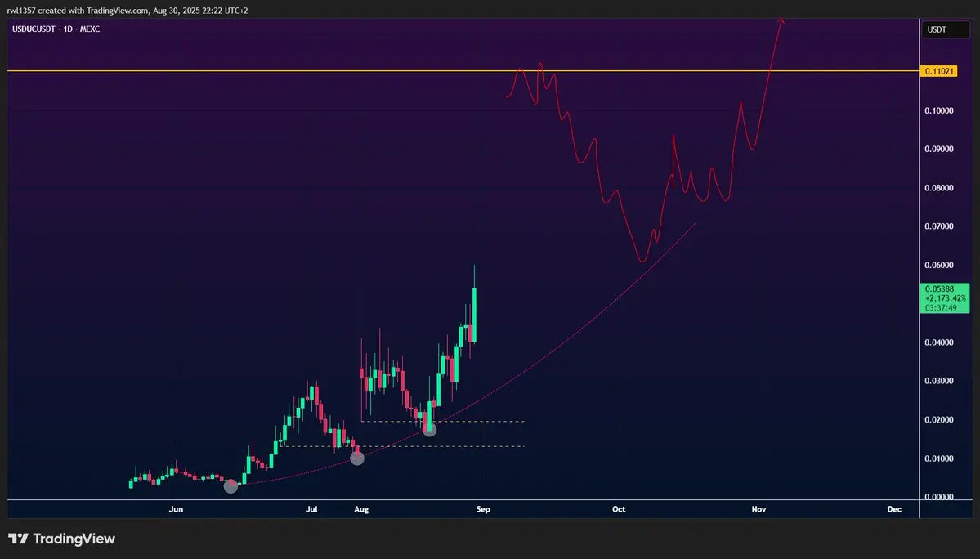Click the 0.02000 price axis label

tap(939, 420)
